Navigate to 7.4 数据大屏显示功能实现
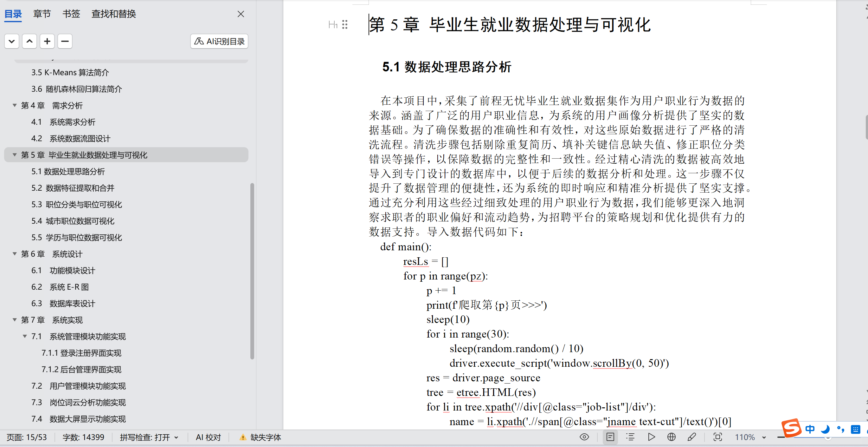Screen dimensions: 868x447 79,419
